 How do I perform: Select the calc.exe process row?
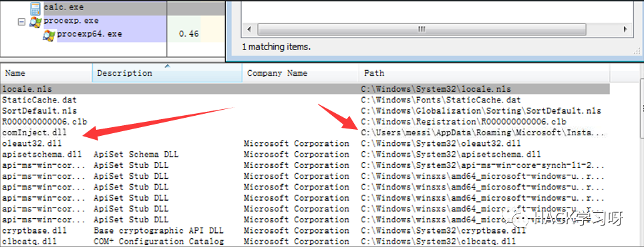pos(112,8)
